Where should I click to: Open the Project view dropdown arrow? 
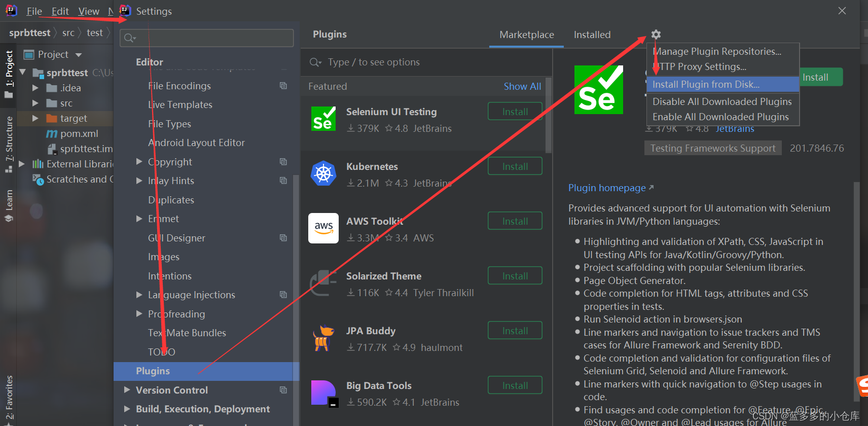(79, 55)
